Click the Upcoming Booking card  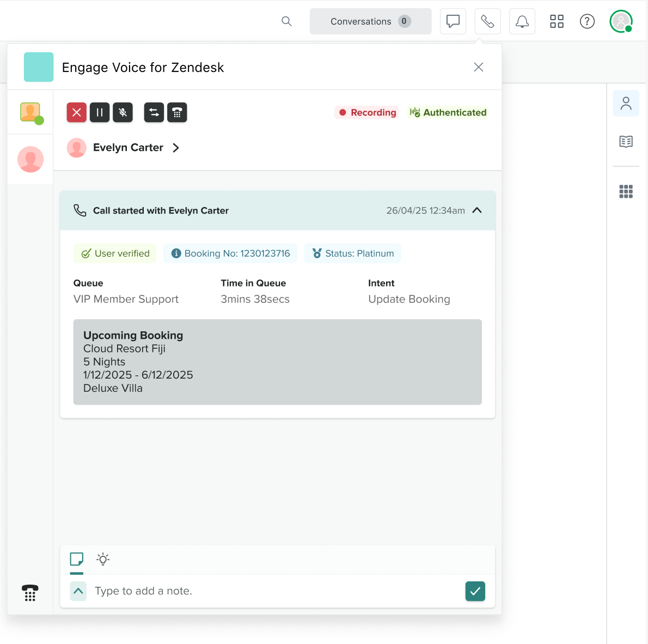coord(277,362)
